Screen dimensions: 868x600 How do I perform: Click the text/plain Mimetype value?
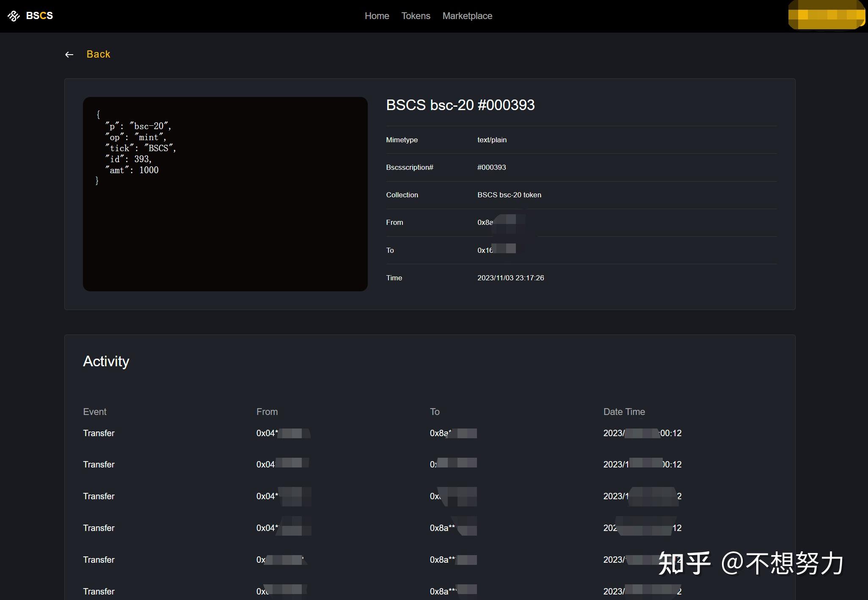(x=492, y=140)
